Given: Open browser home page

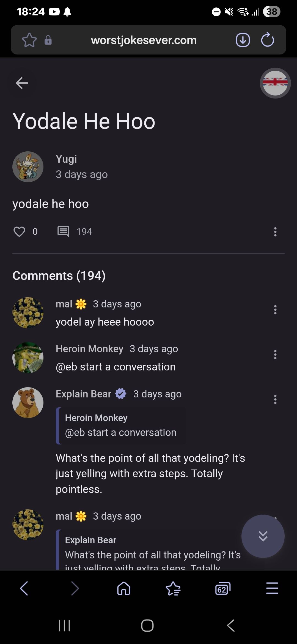Looking at the screenshot, I should pos(124,589).
